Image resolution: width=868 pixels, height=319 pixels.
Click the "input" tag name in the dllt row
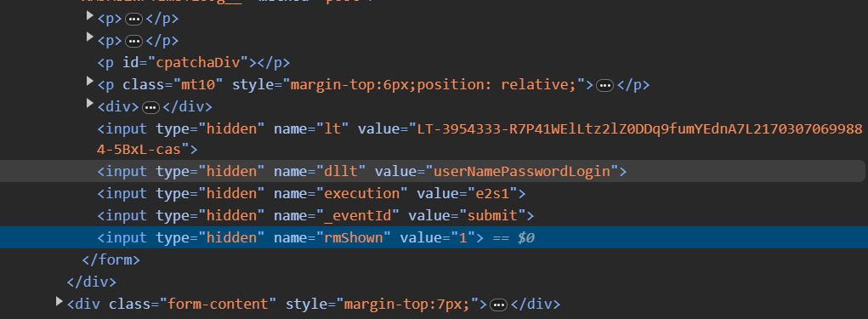tap(126, 171)
